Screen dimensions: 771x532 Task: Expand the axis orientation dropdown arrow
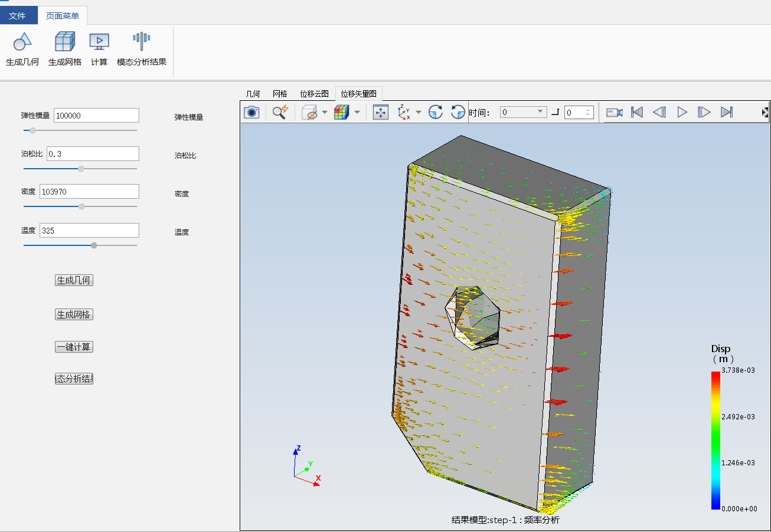pos(419,112)
